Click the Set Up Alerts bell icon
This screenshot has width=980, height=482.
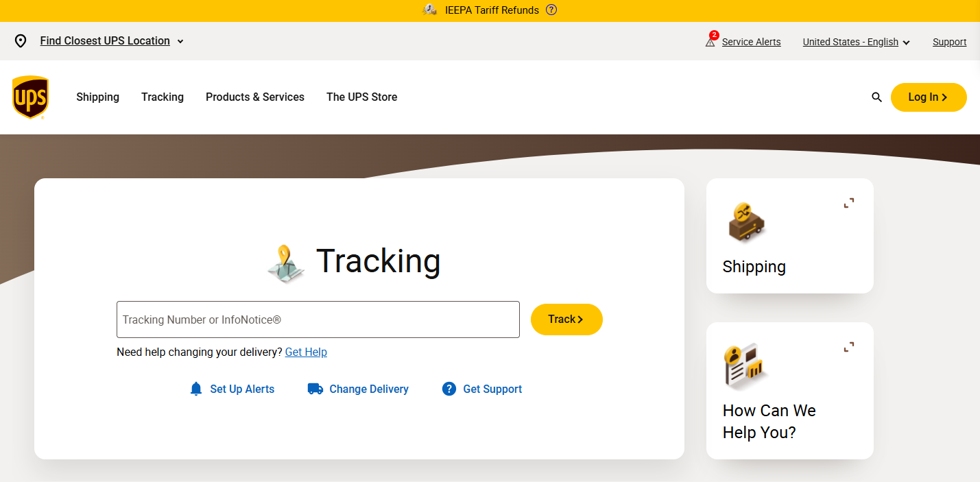(x=196, y=389)
